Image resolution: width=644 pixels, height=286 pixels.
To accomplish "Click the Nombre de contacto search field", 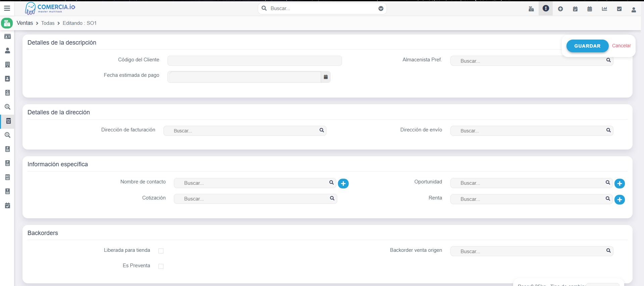I will [x=255, y=183].
